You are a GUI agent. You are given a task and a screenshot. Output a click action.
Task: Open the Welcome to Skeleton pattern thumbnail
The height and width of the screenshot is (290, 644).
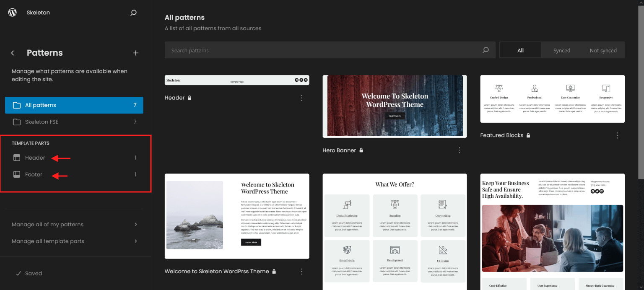[x=237, y=216]
